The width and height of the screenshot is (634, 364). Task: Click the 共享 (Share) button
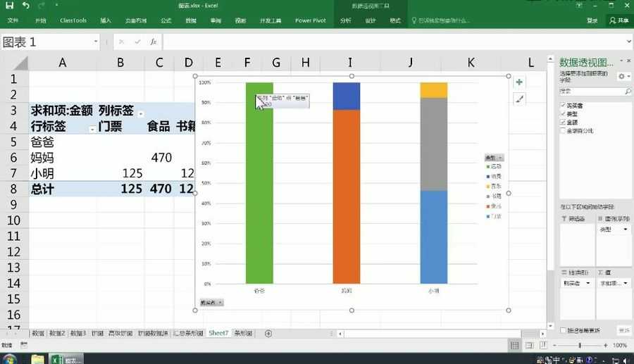coord(619,20)
